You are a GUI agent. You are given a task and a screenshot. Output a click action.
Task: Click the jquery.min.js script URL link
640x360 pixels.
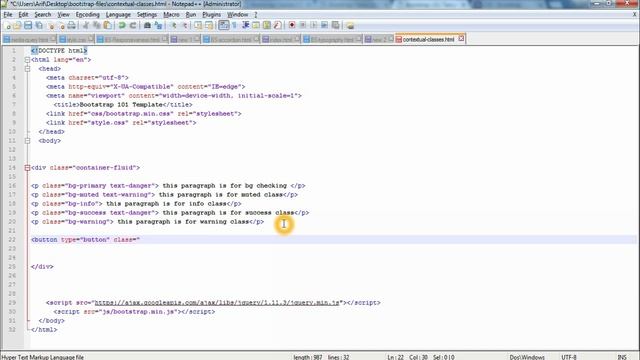click(217, 302)
